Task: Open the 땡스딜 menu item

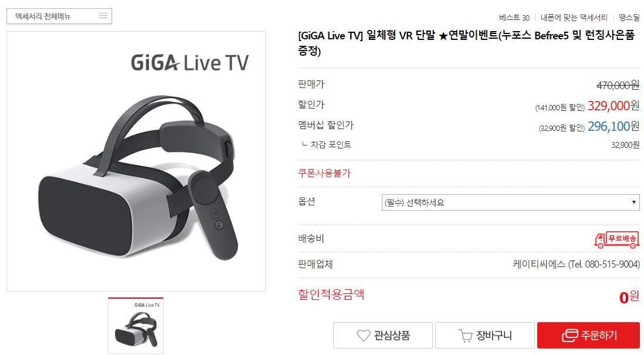Action: 629,18
